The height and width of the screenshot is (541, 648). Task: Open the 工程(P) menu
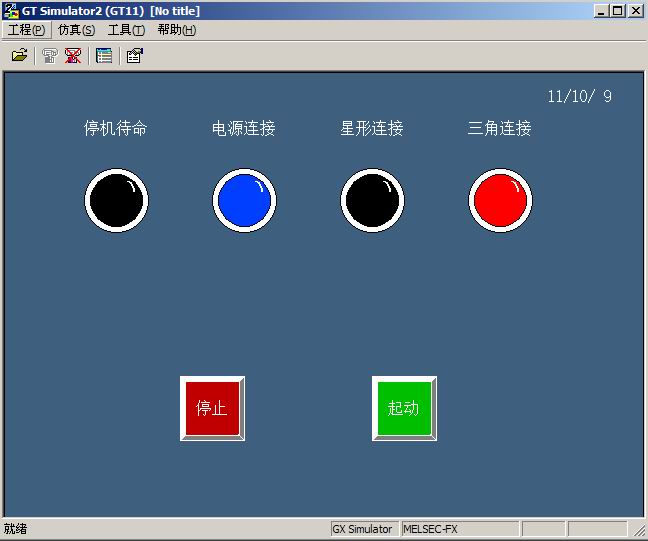[x=26, y=30]
